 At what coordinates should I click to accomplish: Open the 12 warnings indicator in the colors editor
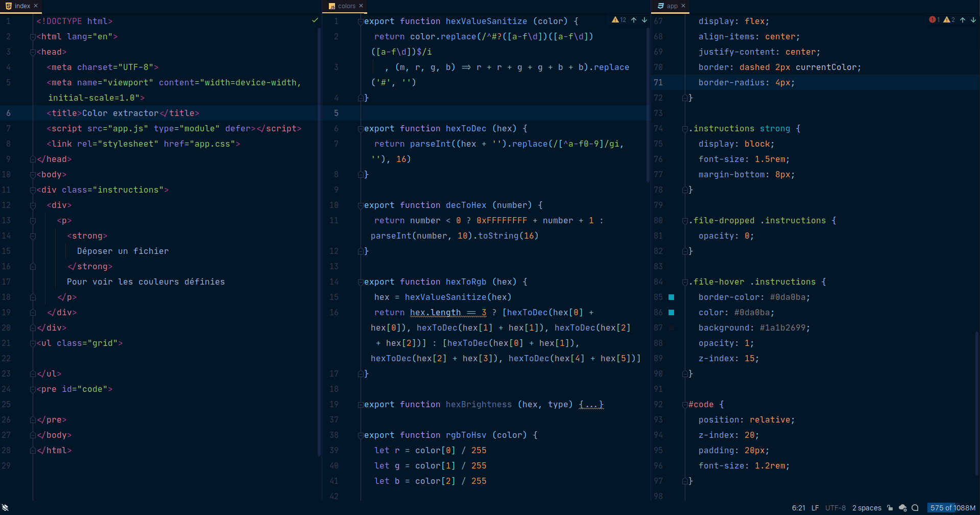point(619,20)
